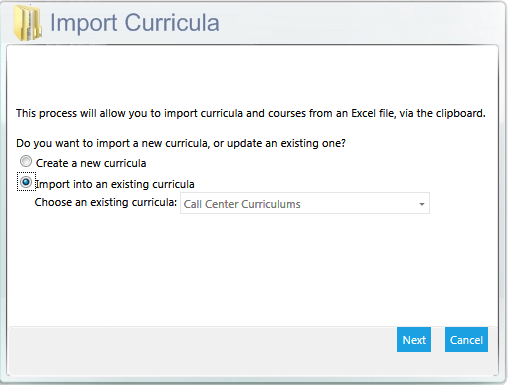This screenshot has height=391, width=521.
Task: Dismiss the dialog with Cancel
Action: 466,340
